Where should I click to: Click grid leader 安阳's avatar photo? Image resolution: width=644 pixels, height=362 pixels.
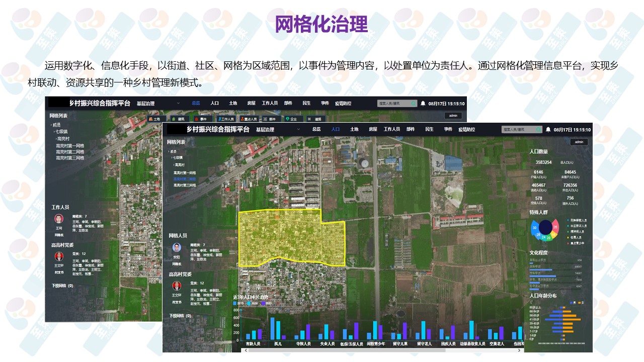pos(177,247)
